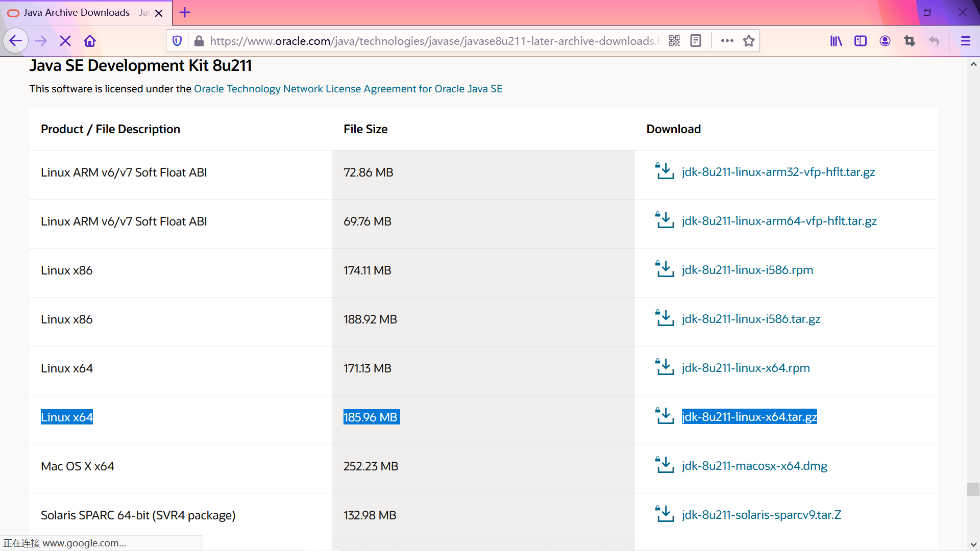Image resolution: width=980 pixels, height=551 pixels.
Task: Click the back navigation arrow
Action: pos(15,41)
